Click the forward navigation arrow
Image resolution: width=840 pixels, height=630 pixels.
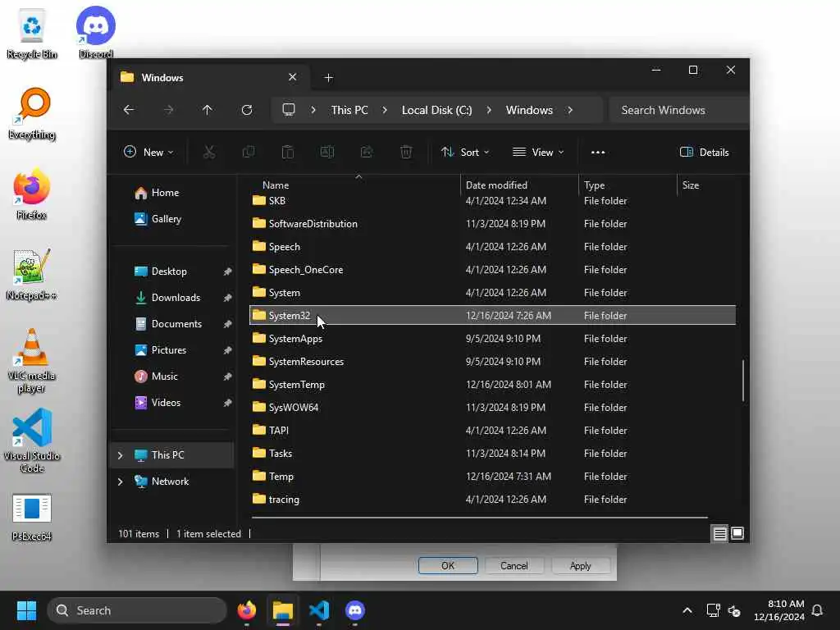click(x=168, y=110)
